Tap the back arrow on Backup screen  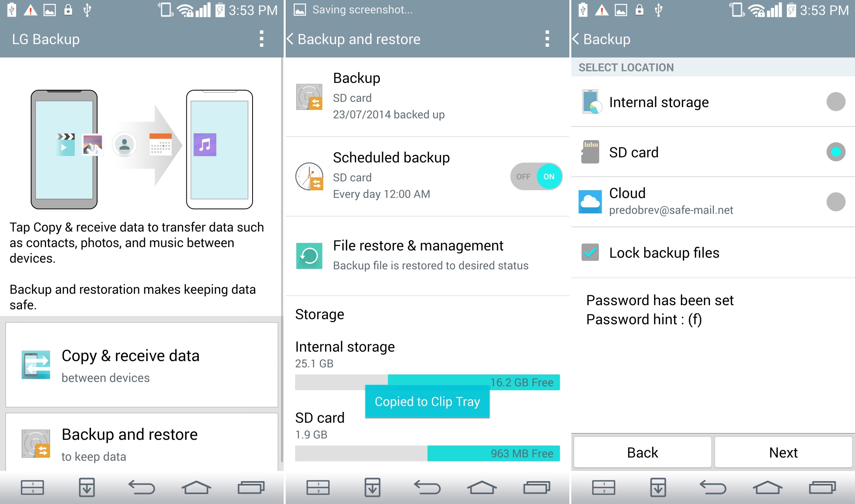577,39
